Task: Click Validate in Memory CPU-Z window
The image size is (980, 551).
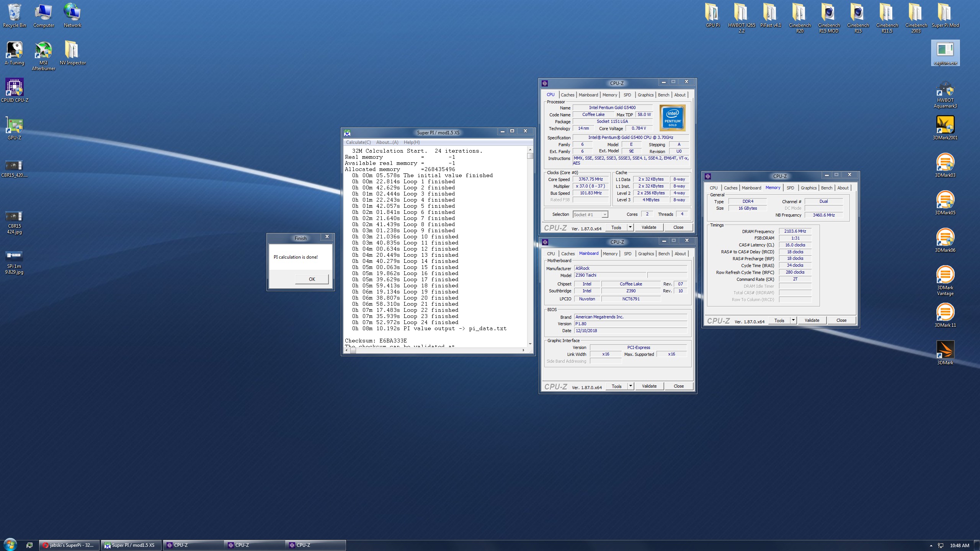Action: [x=812, y=320]
